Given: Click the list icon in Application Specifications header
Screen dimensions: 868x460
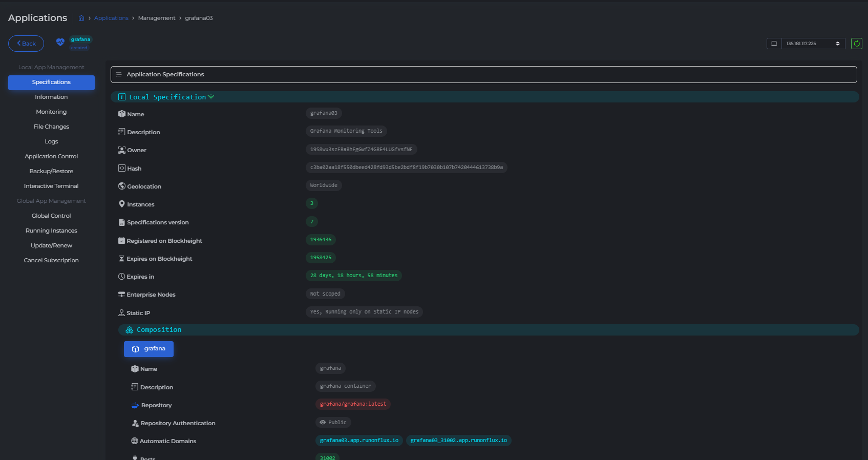Looking at the screenshot, I should pyautogui.click(x=119, y=74).
